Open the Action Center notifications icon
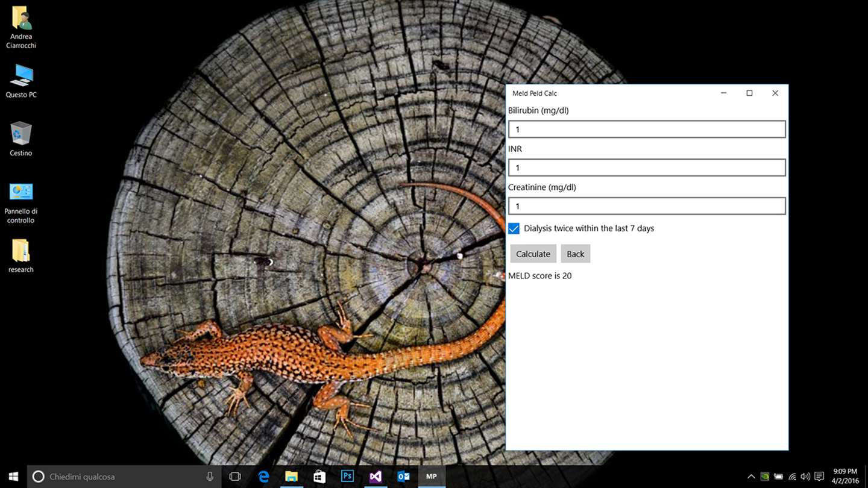Screen dimensions: 868x488 coord(819,477)
